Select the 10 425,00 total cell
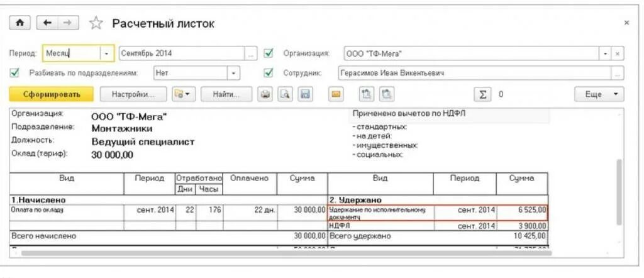The height and width of the screenshot is (278, 644). click(x=530, y=236)
